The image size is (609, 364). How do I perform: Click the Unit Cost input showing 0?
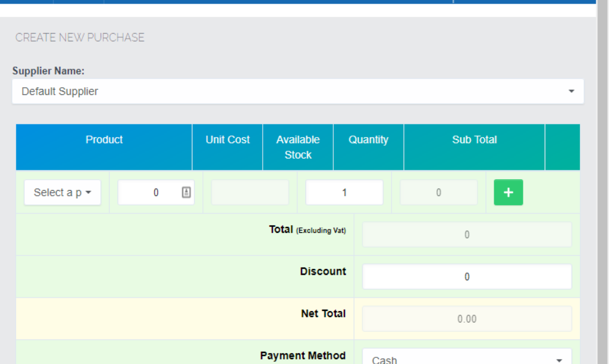(152, 192)
